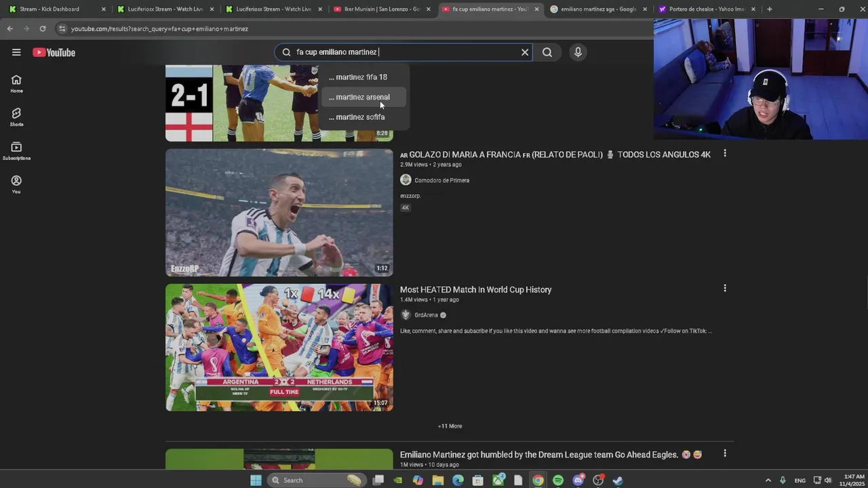Image resolution: width=868 pixels, height=488 pixels.
Task: Open Google Chrome from the taskbar
Action: coord(538,481)
